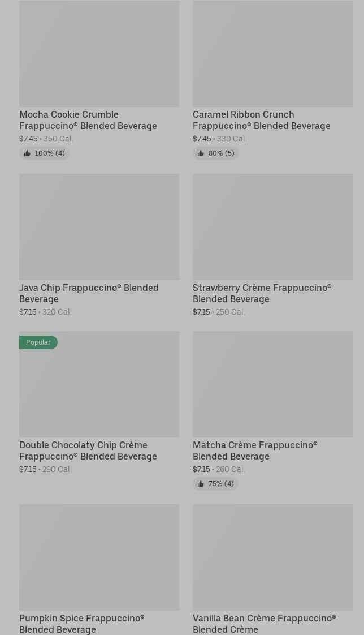Open Mocha Cookie Crumble Frappuccino title link
This screenshot has height=635, width=364.
88,120
